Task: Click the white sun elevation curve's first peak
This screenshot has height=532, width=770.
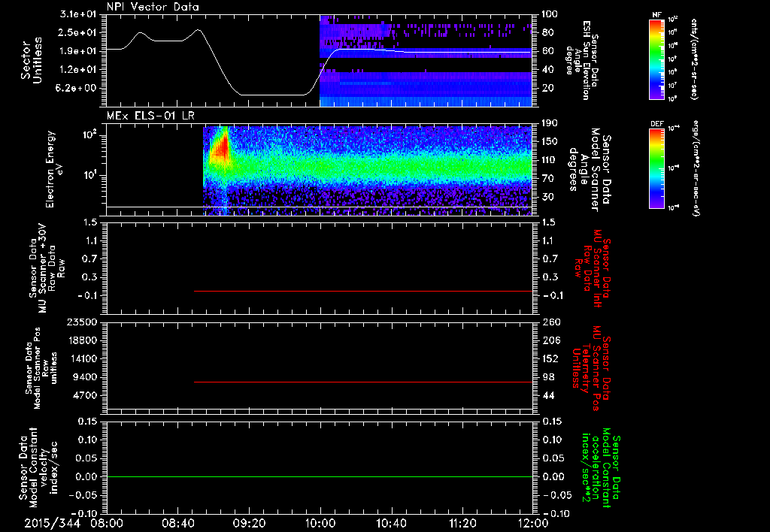Action: tap(140, 33)
